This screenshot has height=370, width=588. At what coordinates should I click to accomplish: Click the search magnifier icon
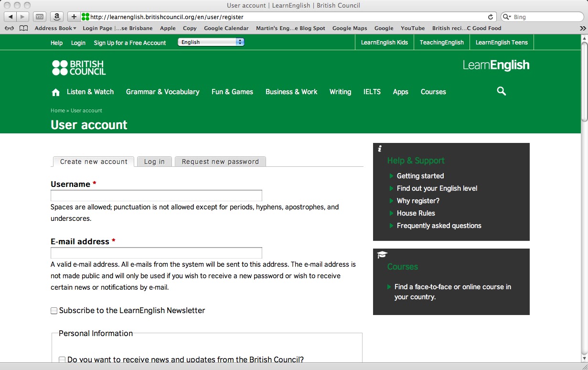tap(501, 91)
